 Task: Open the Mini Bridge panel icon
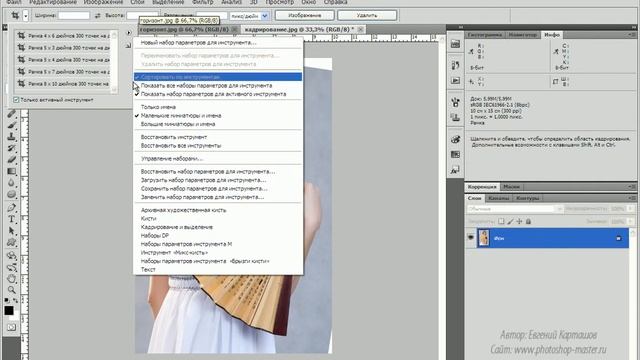[x=456, y=44]
